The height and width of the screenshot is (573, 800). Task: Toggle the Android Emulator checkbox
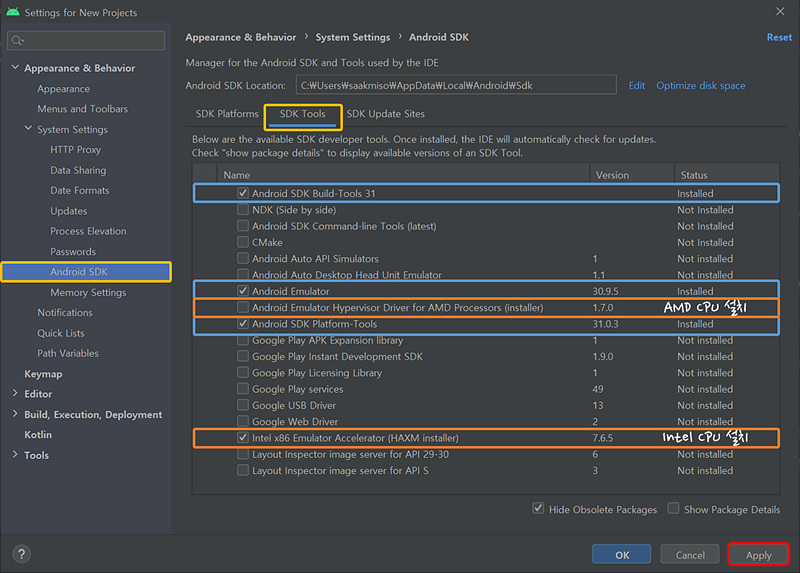[243, 291]
